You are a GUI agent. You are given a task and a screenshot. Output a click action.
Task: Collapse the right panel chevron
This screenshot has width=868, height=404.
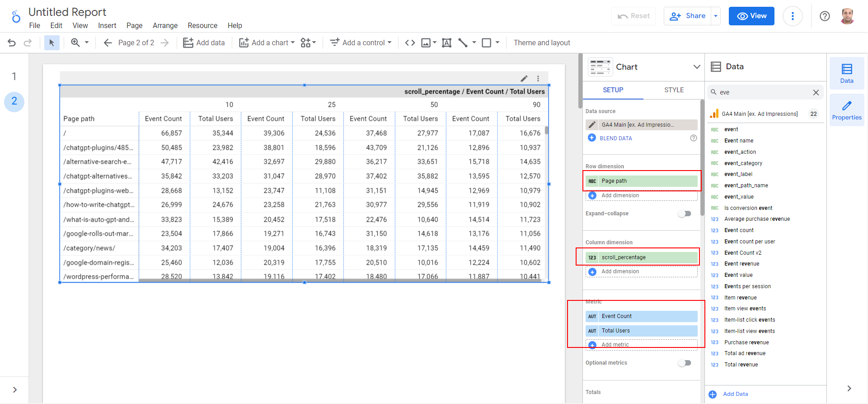click(849, 388)
